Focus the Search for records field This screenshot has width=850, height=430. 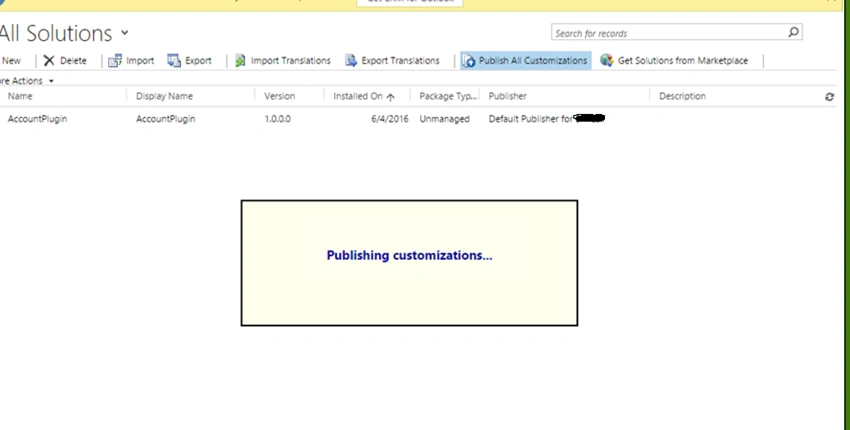(x=670, y=33)
